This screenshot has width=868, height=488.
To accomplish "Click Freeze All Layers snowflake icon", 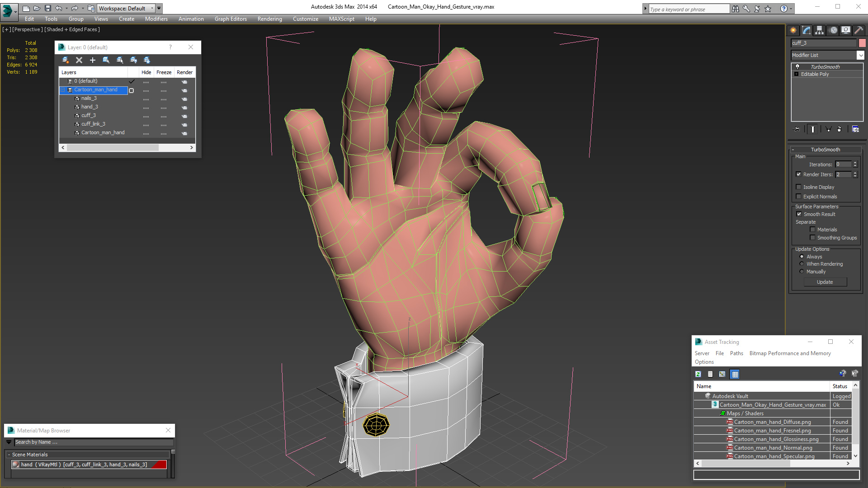I will click(147, 60).
